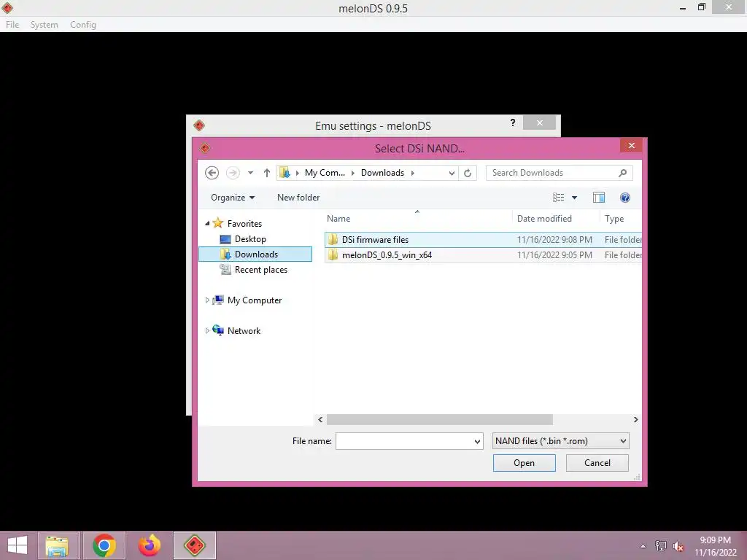Click date 11/16/2022 9:05 PM cell
This screenshot has height=560, width=747.
[554, 254]
